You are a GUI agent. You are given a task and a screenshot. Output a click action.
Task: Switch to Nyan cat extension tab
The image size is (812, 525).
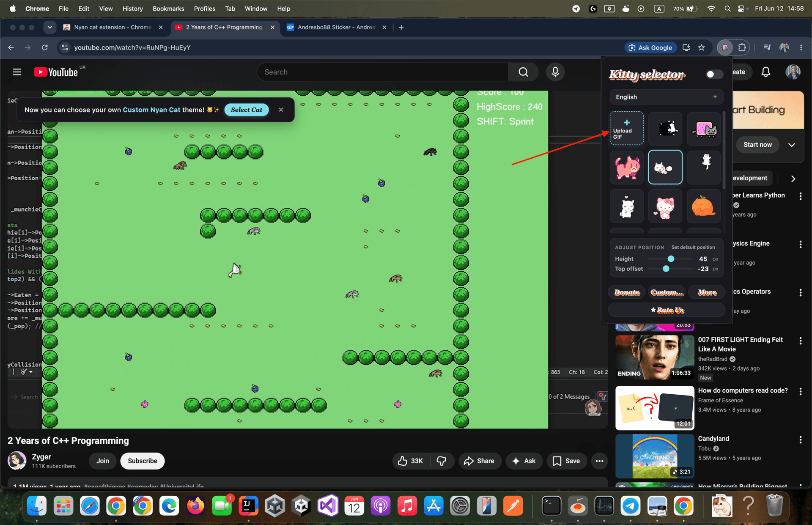112,27
